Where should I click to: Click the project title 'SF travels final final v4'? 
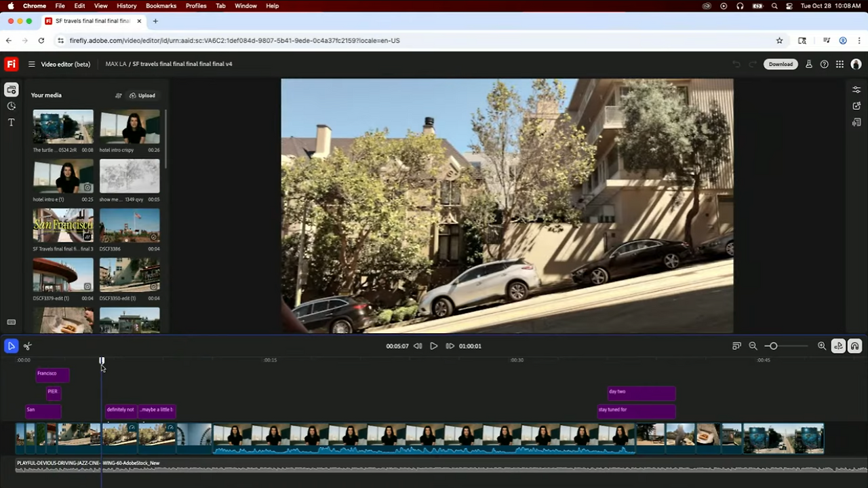182,64
